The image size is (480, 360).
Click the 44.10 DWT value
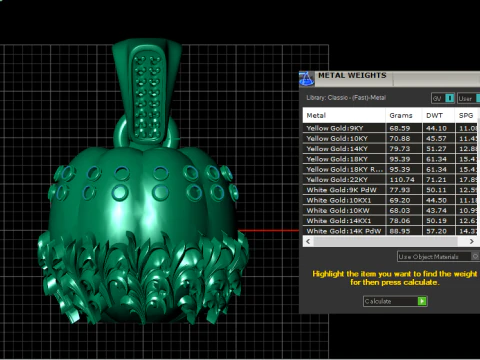click(436, 128)
